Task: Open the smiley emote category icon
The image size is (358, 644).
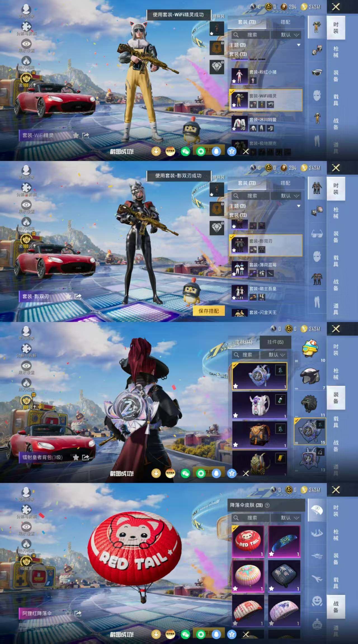Action: click(x=317, y=602)
